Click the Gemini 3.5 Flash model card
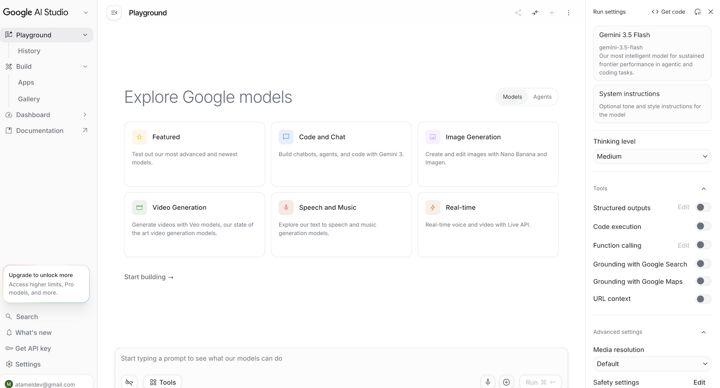The image size is (720, 388). click(652, 53)
